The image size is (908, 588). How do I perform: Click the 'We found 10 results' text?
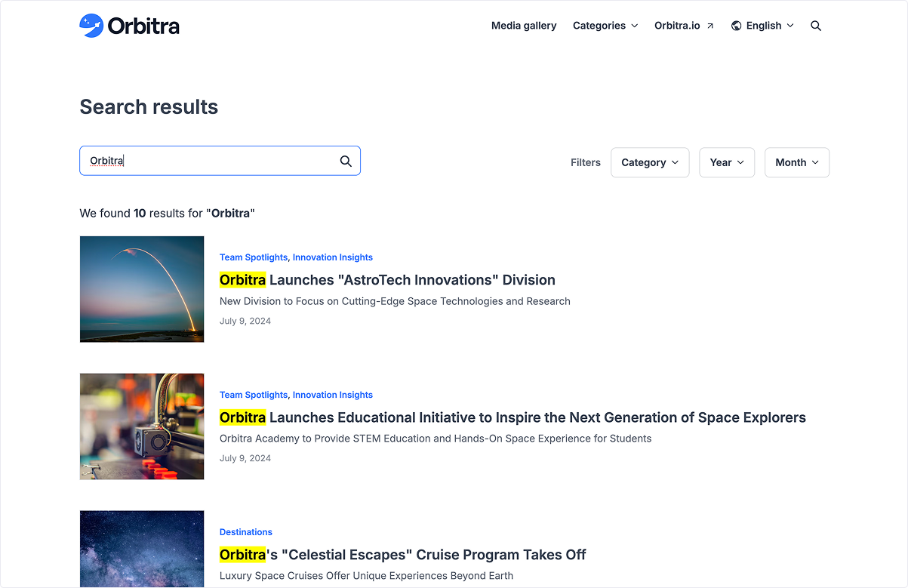(x=168, y=214)
